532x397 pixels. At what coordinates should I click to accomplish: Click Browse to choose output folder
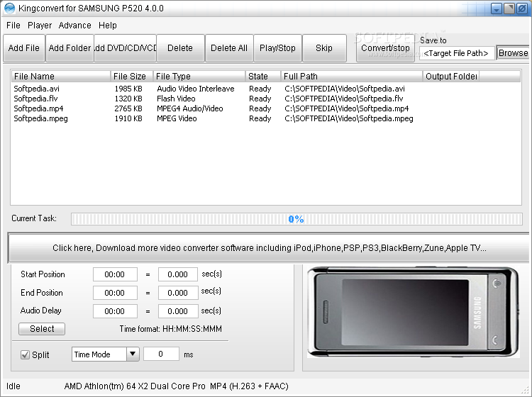coord(513,53)
